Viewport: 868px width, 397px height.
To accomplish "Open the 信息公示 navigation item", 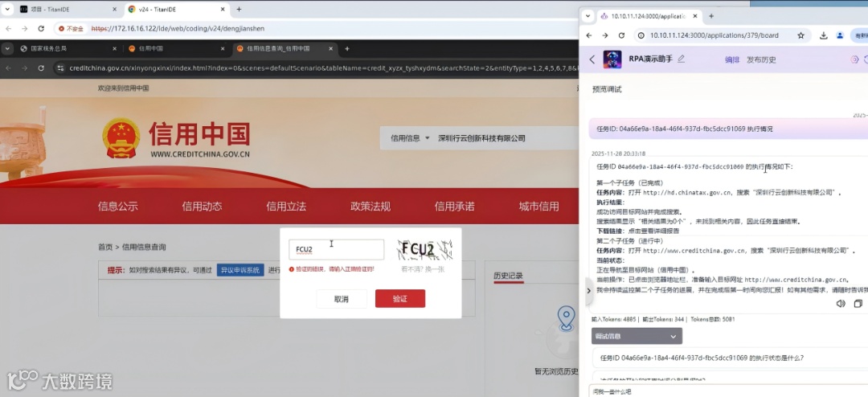I will pos(118,207).
